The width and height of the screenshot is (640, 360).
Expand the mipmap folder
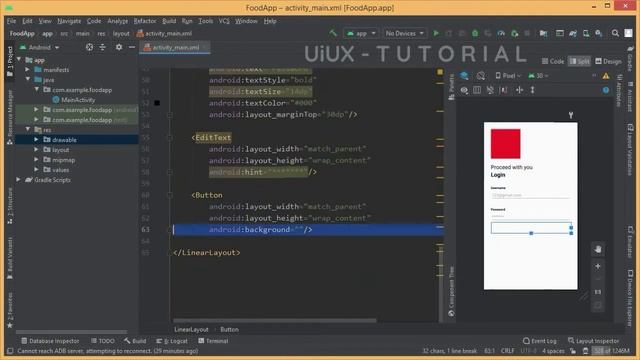point(36,160)
